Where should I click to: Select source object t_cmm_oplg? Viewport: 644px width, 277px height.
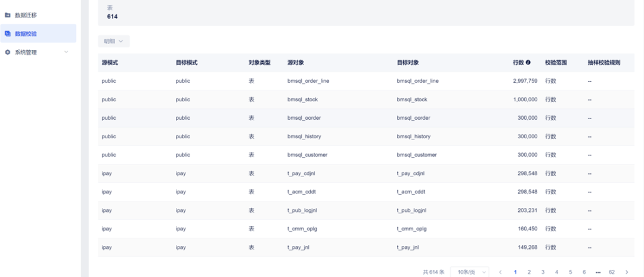pos(302,229)
